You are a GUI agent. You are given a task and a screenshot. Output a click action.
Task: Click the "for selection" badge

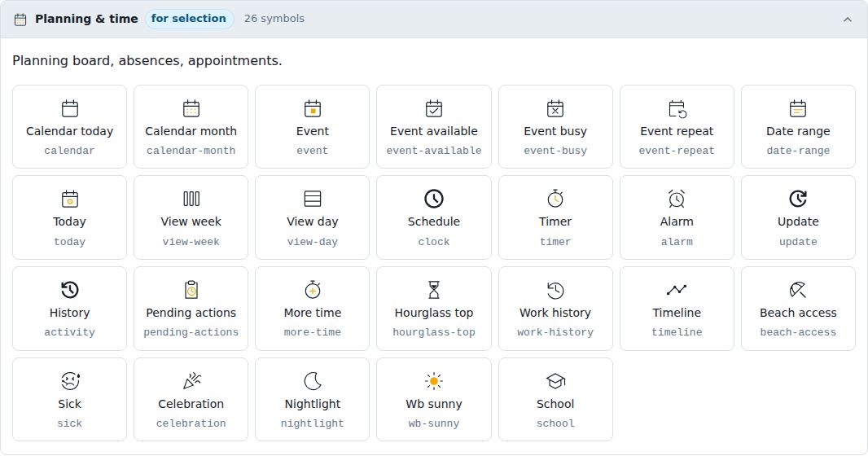click(189, 19)
